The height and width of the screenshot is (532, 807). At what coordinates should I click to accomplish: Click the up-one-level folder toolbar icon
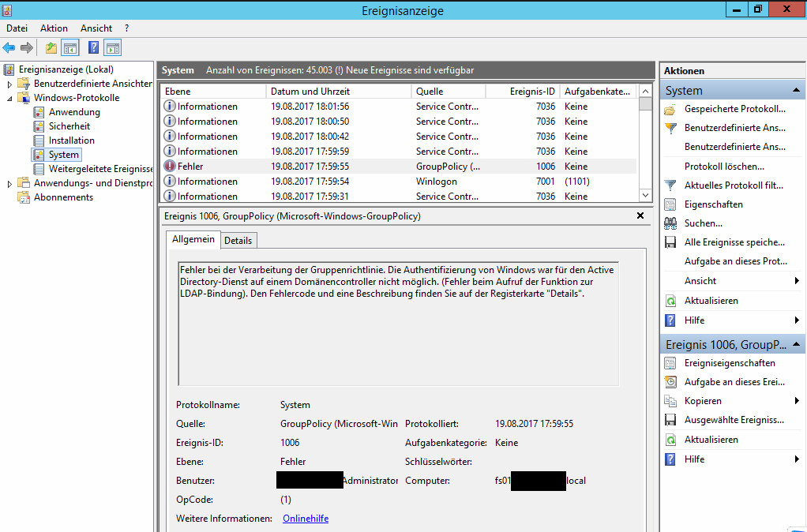[51, 48]
